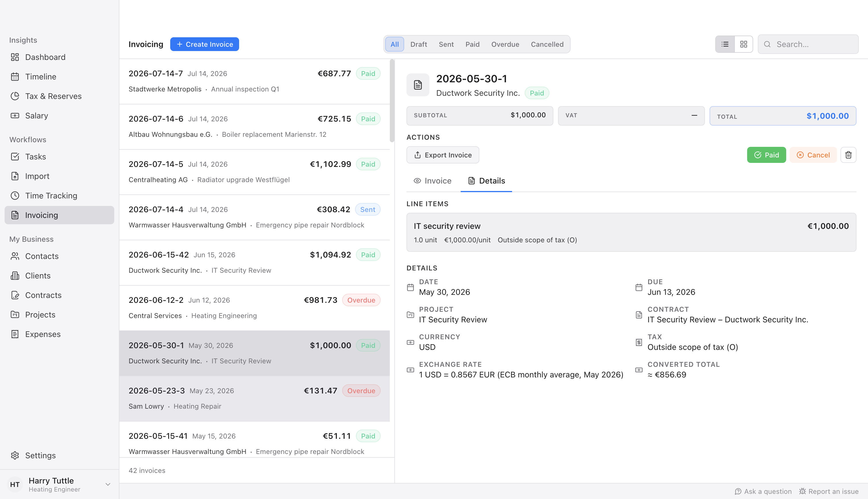Click the trash icon to delete invoice

pos(848,155)
